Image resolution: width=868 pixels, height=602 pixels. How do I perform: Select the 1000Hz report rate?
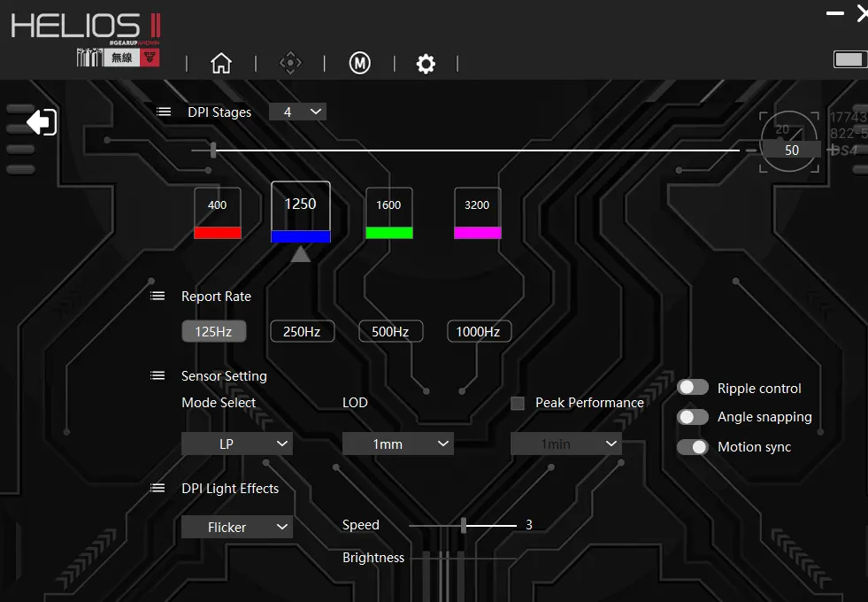pos(479,331)
